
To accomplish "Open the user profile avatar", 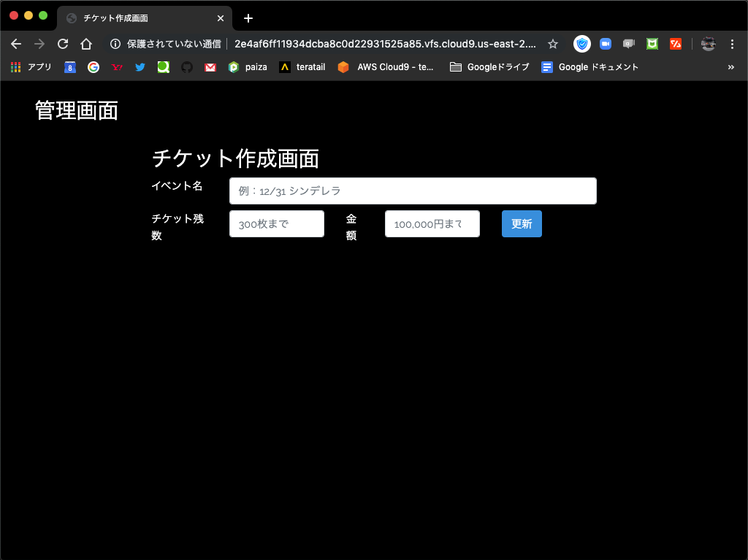I will coord(708,44).
